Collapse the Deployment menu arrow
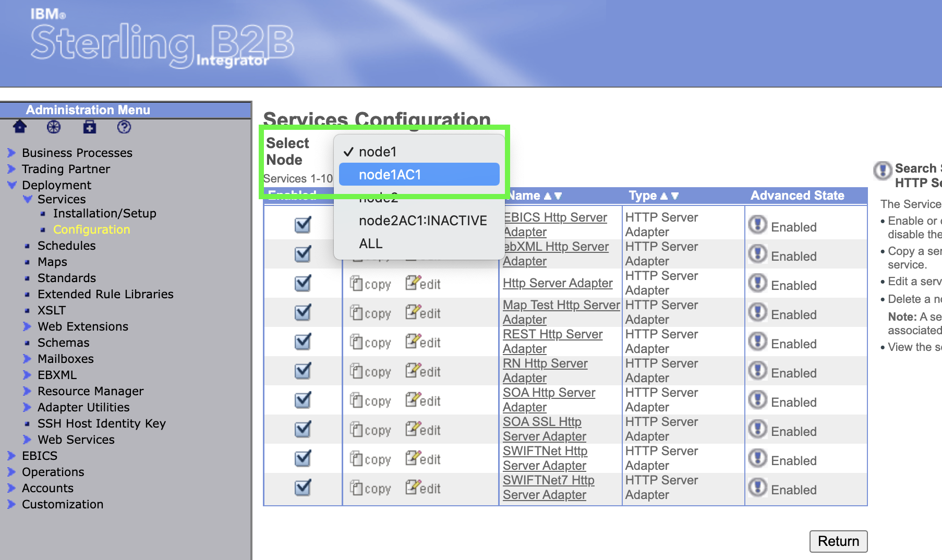 [x=11, y=185]
